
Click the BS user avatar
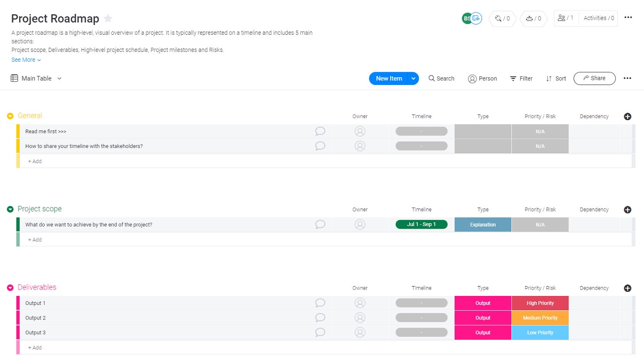[x=467, y=18]
